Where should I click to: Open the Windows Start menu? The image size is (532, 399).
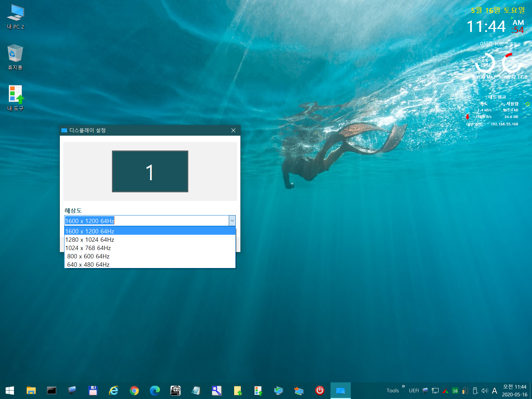(10, 390)
